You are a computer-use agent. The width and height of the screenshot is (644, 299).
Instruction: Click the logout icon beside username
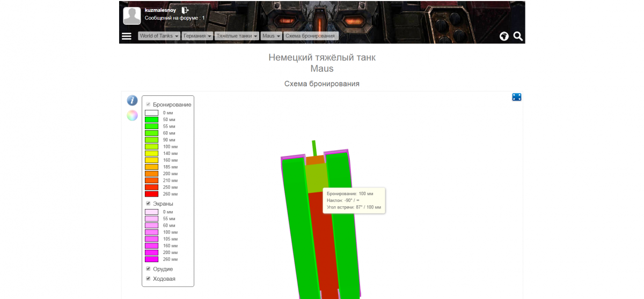click(185, 10)
